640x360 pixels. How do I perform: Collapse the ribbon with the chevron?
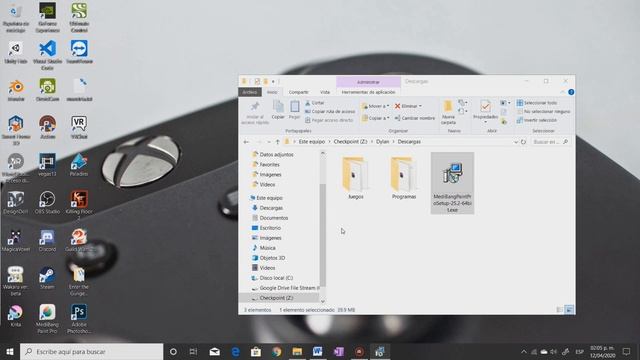coord(562,92)
